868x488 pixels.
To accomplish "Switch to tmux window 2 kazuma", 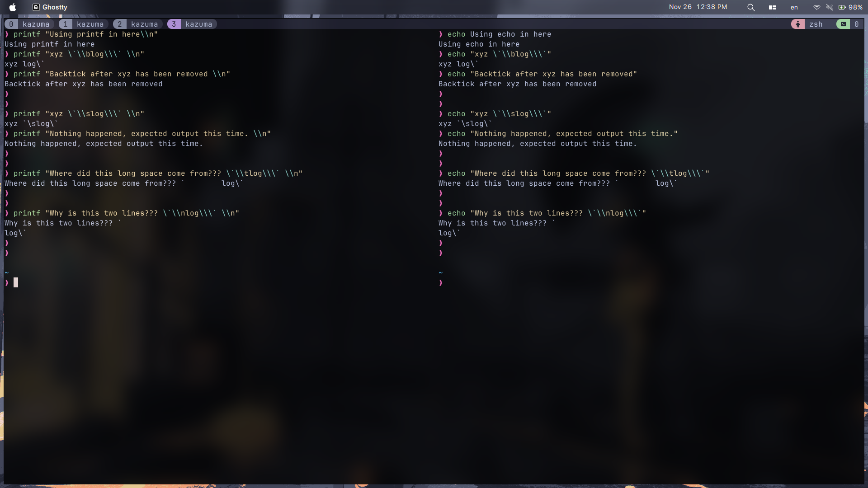I will [x=138, y=24].
